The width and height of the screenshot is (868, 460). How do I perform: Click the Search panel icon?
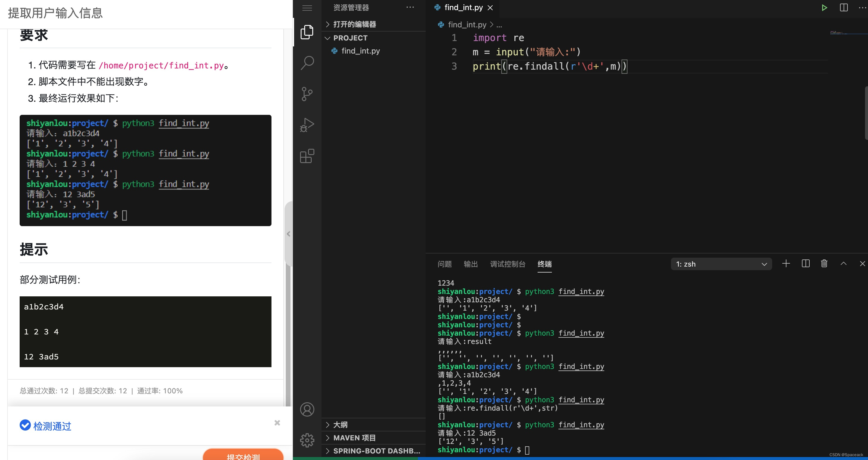click(x=307, y=62)
